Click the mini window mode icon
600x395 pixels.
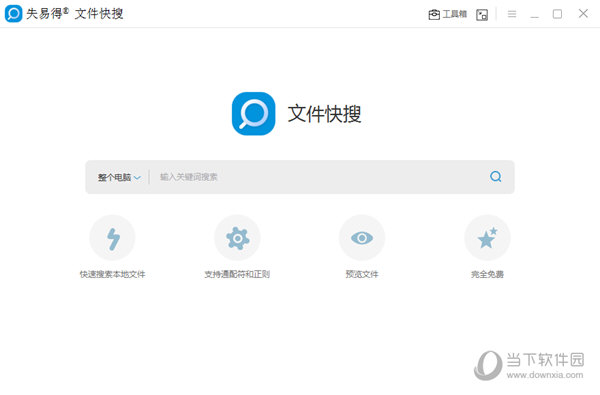tap(482, 15)
